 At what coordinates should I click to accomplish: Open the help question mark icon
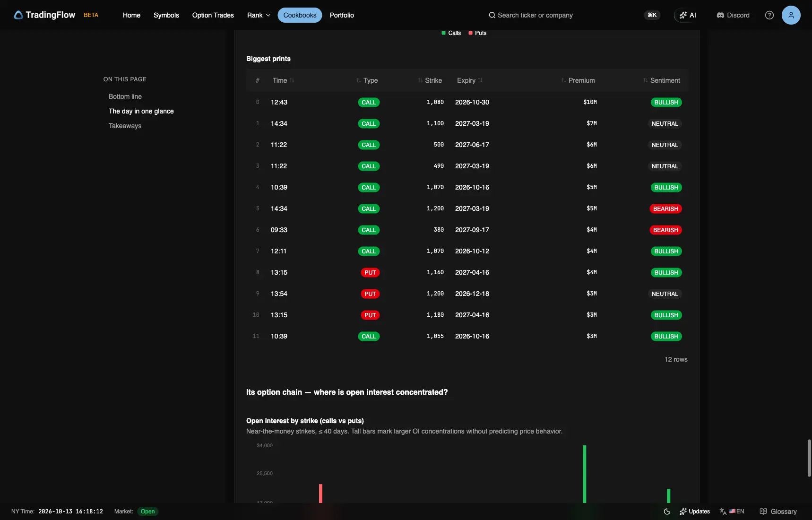click(x=769, y=15)
